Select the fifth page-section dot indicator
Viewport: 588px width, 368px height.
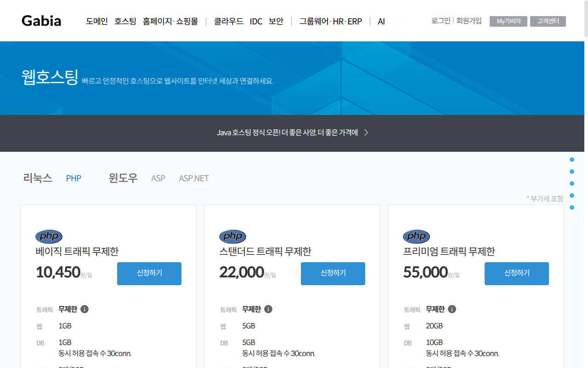pos(572,207)
